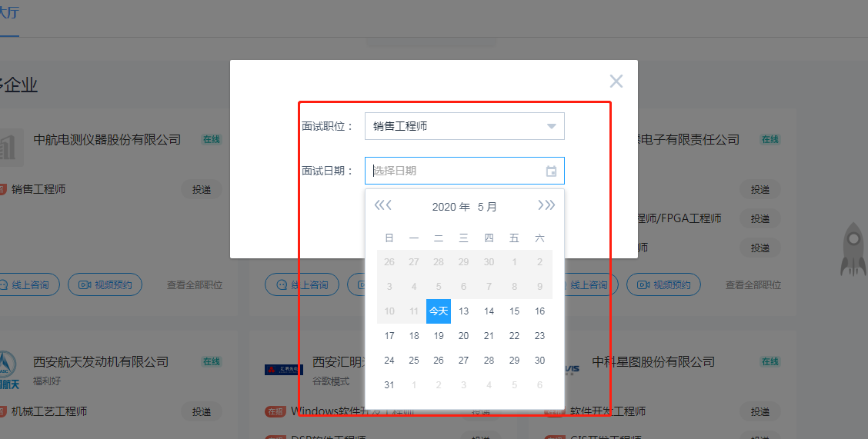Click 视频预约 under 中航电测仪器股份有限公司

coord(105,285)
